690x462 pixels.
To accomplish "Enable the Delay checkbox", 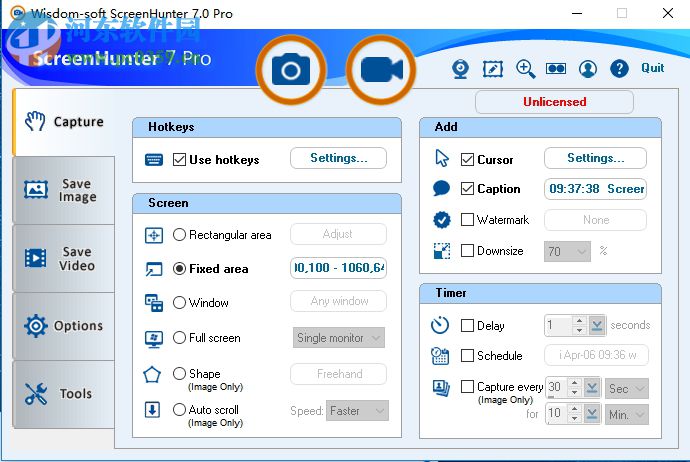I will (x=467, y=325).
